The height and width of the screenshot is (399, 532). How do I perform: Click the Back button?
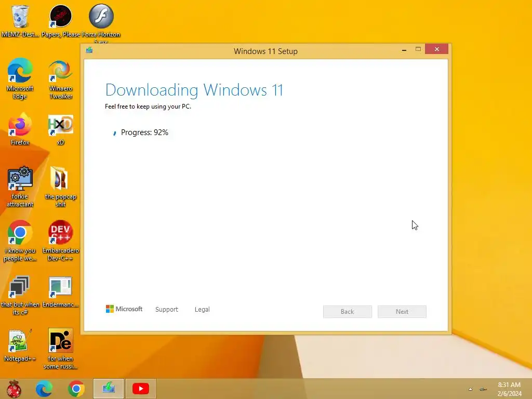(x=348, y=312)
